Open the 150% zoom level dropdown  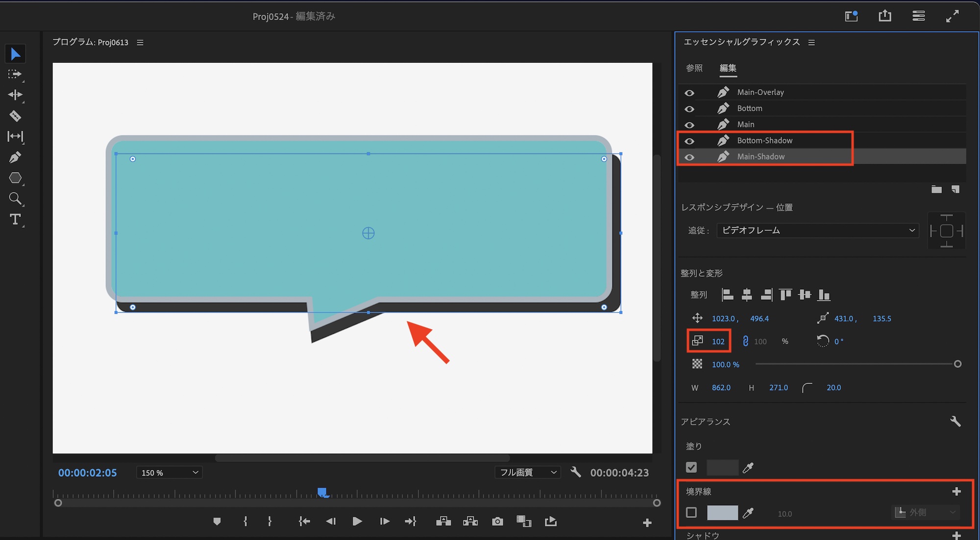[169, 472]
